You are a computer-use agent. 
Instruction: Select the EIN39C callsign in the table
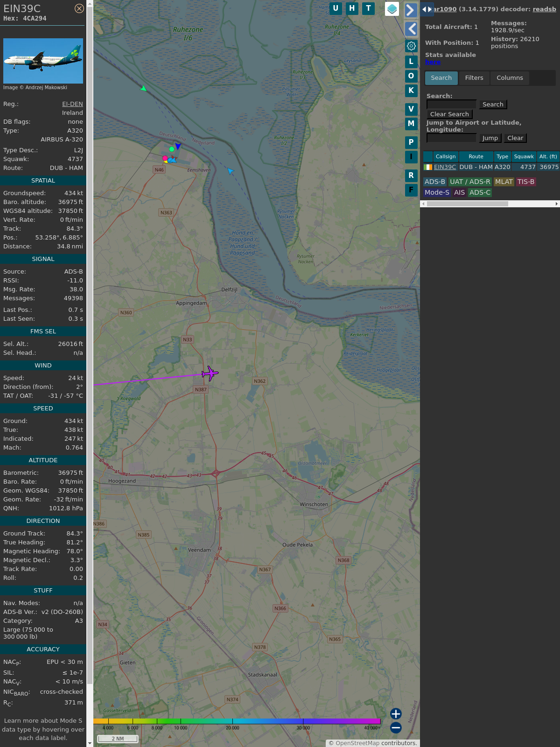[x=445, y=167]
